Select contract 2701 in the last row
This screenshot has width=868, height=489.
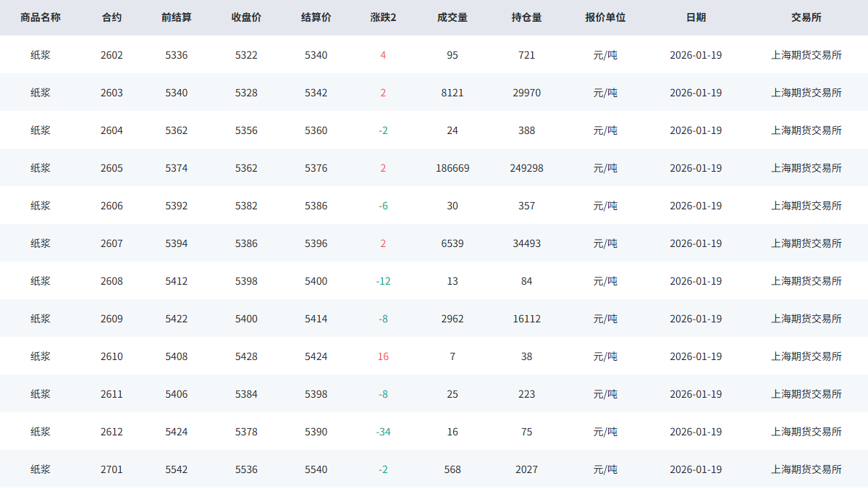click(x=111, y=469)
